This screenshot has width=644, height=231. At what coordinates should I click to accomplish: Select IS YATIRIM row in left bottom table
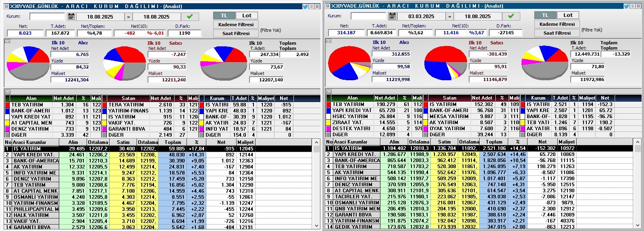(158, 149)
